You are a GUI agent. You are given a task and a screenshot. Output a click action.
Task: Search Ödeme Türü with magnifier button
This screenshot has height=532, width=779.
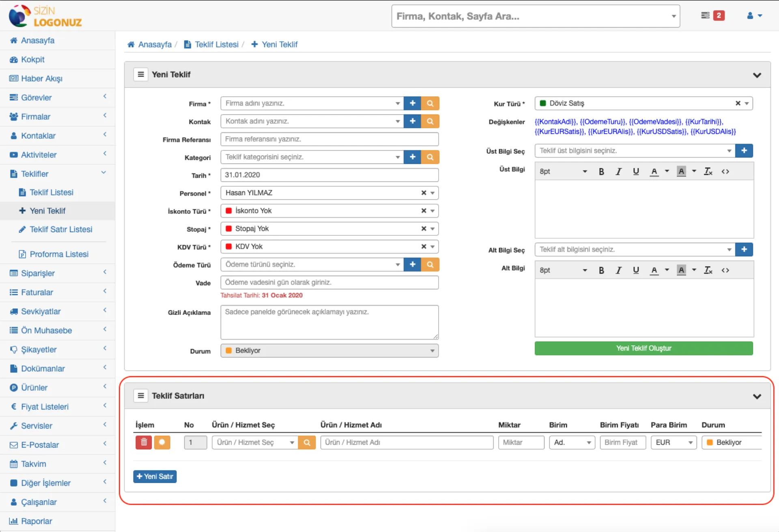[430, 265]
